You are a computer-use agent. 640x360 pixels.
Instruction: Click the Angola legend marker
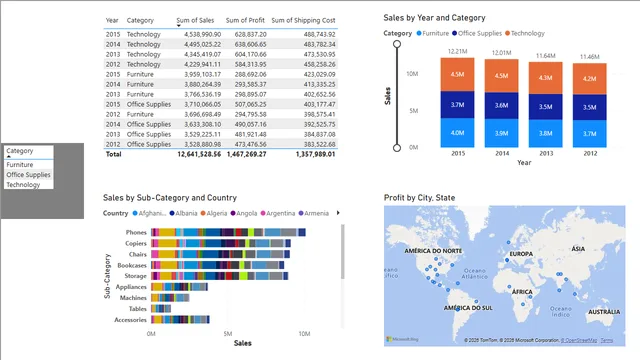233,213
